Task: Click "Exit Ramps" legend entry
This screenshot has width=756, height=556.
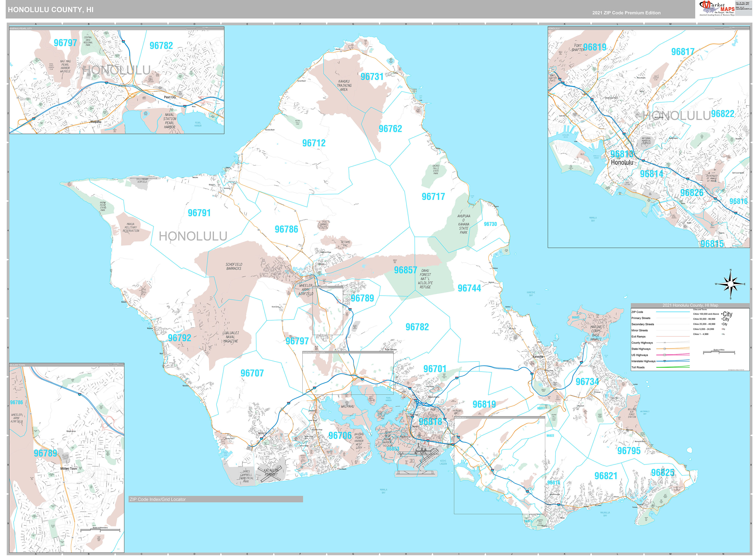Action: pyautogui.click(x=638, y=337)
